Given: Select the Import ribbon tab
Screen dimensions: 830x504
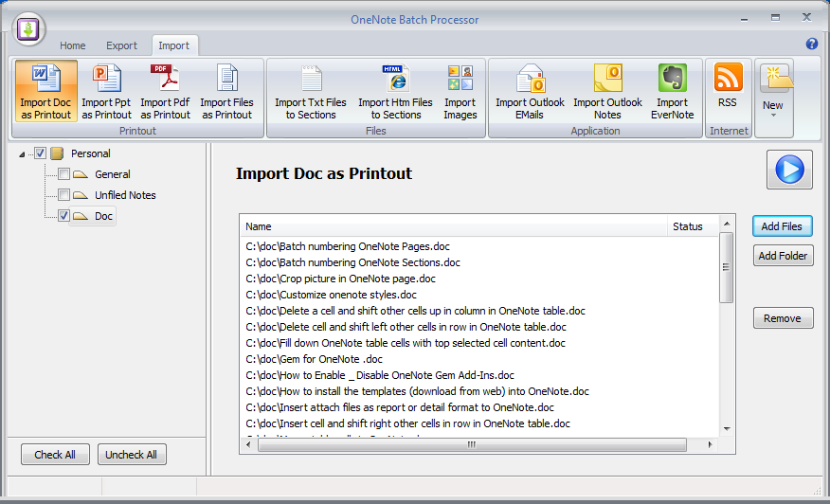Looking at the screenshot, I should 173,45.
